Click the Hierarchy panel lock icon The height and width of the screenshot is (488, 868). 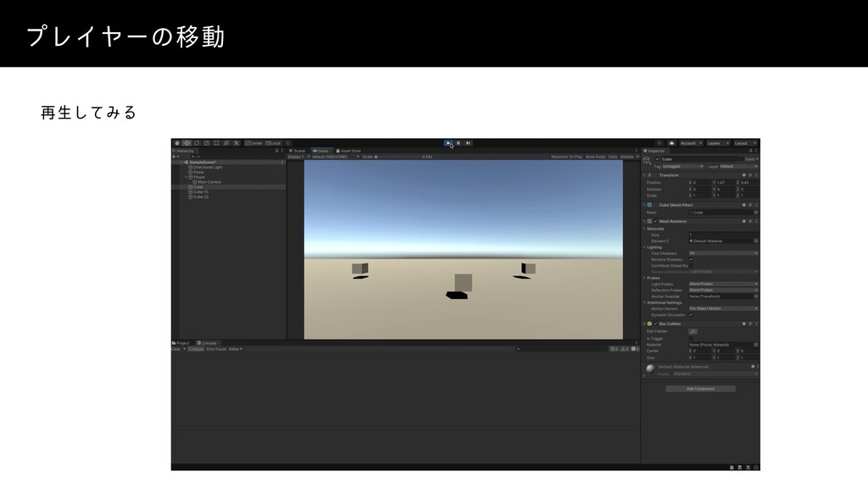point(277,151)
